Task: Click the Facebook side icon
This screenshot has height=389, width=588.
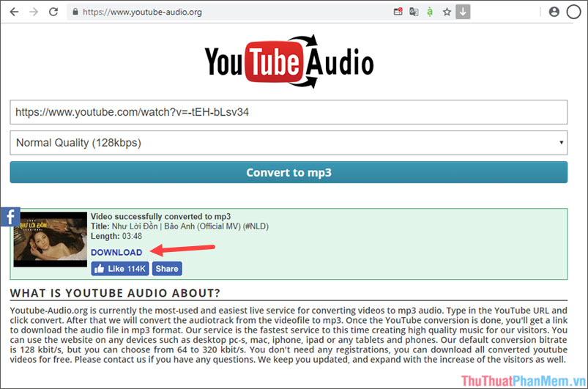Action: [x=10, y=217]
